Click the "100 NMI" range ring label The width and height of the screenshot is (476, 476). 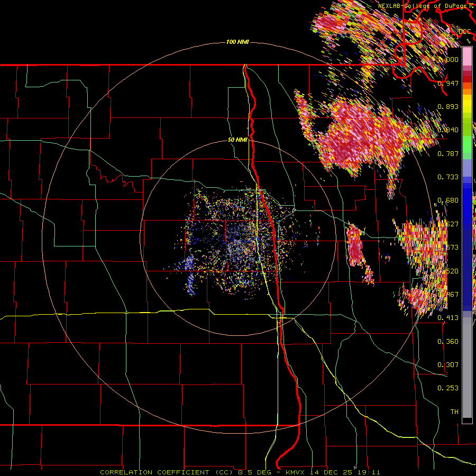237,42
